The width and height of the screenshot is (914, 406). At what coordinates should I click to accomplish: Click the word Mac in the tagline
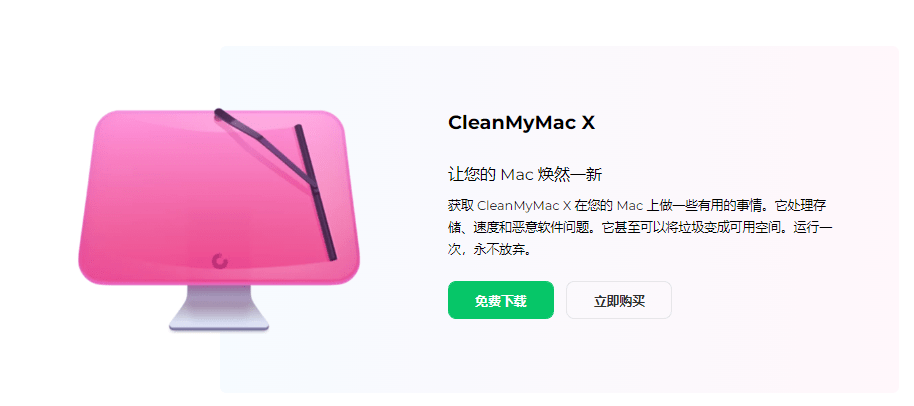[514, 175]
